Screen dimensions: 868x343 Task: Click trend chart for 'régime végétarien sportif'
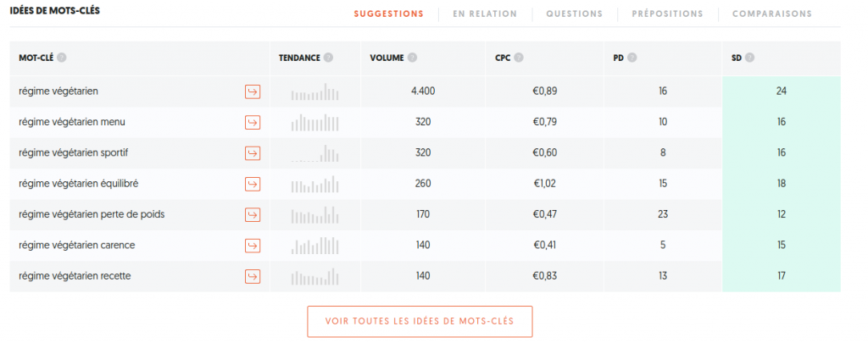pos(314,153)
